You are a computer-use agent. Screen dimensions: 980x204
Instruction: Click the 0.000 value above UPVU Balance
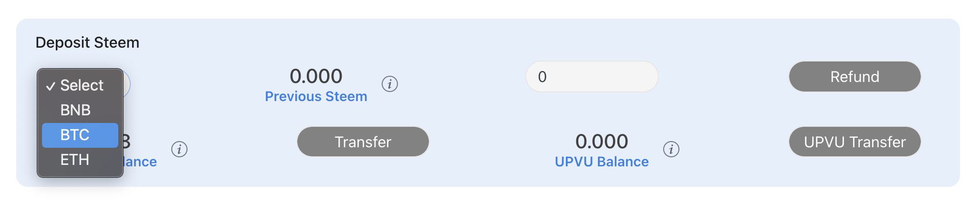coord(601,142)
